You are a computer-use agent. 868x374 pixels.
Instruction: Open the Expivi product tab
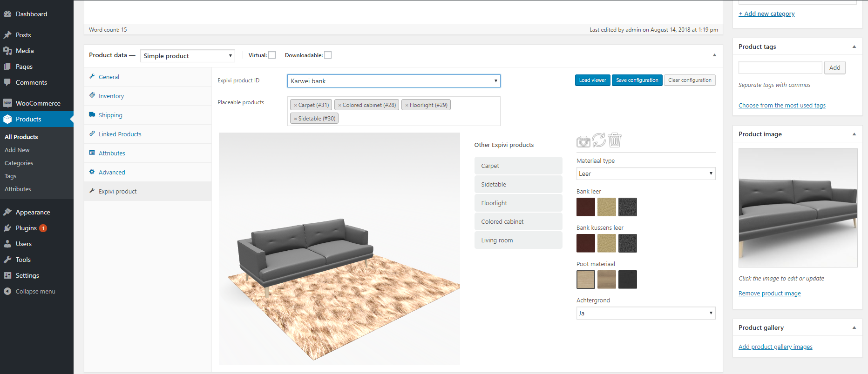click(x=148, y=191)
